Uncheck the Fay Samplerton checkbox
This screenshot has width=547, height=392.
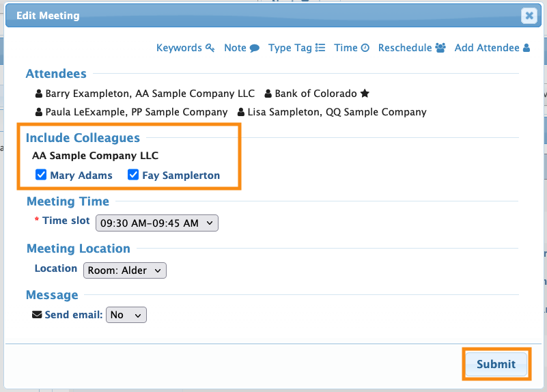[x=133, y=176]
